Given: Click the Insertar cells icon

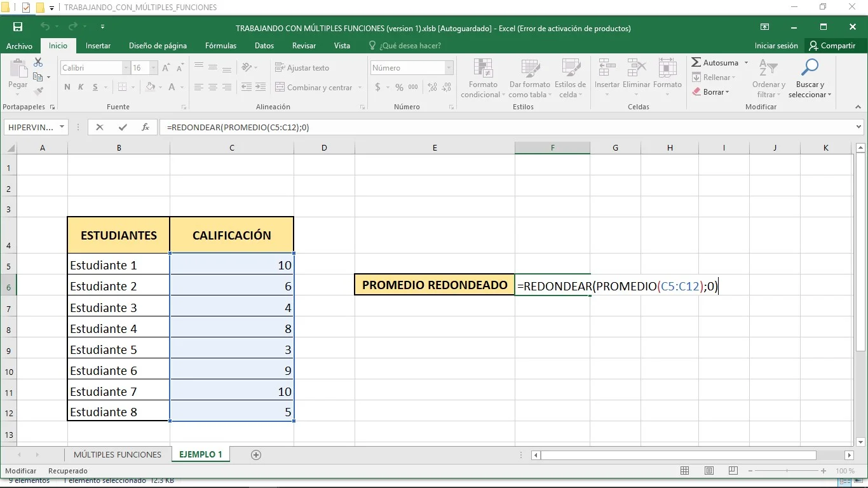Looking at the screenshot, I should pyautogui.click(x=607, y=68).
